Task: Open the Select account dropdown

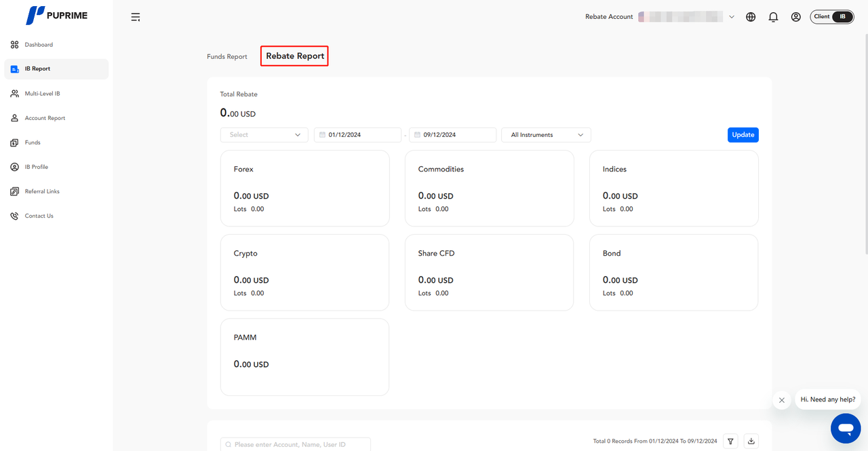Action: click(264, 135)
